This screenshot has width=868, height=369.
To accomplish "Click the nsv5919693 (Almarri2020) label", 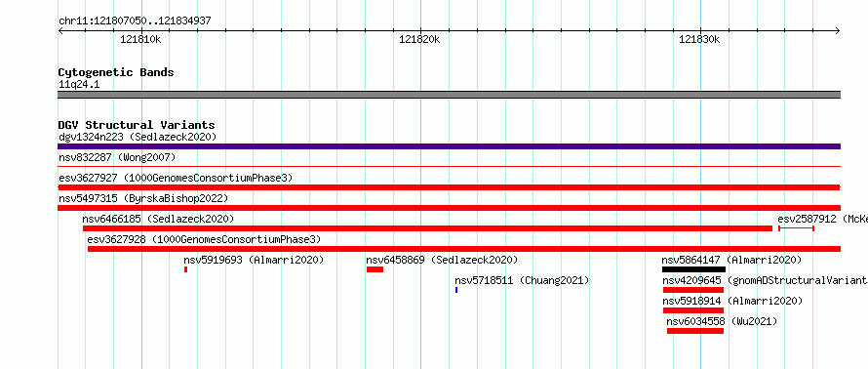I will pos(254,260).
